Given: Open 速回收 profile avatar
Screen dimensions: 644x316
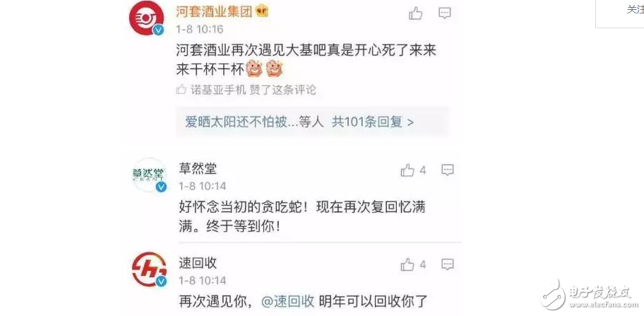Looking at the screenshot, I should (149, 269).
